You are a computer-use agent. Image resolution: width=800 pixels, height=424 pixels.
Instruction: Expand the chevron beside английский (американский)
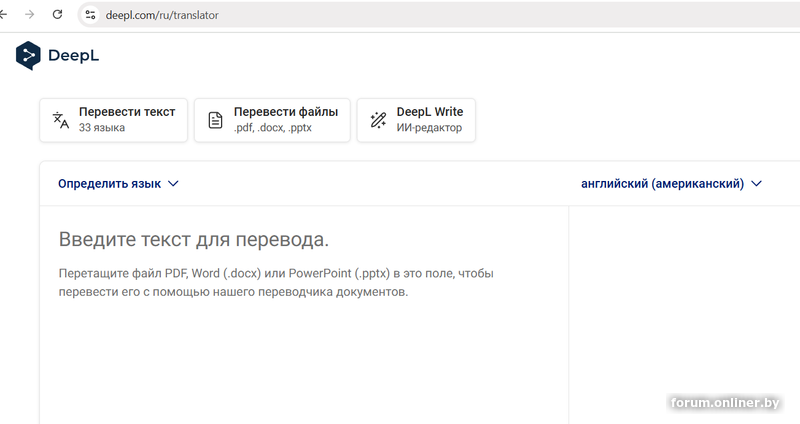(756, 184)
